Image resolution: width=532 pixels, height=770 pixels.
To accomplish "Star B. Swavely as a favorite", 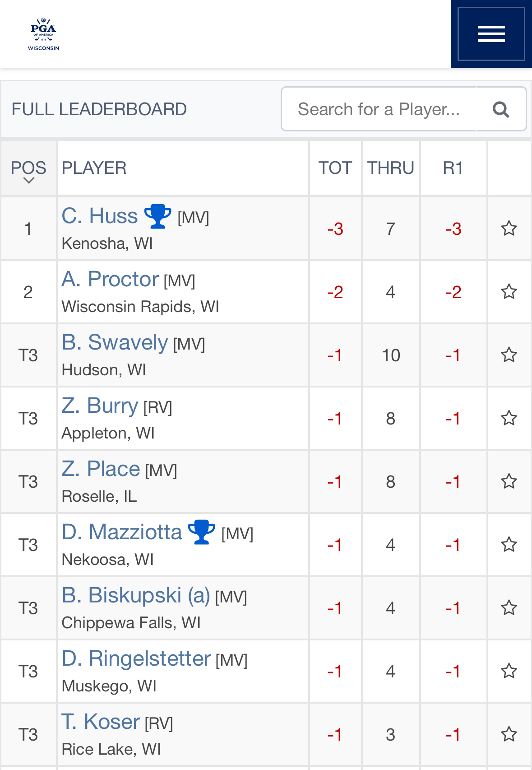I will coord(509,355).
